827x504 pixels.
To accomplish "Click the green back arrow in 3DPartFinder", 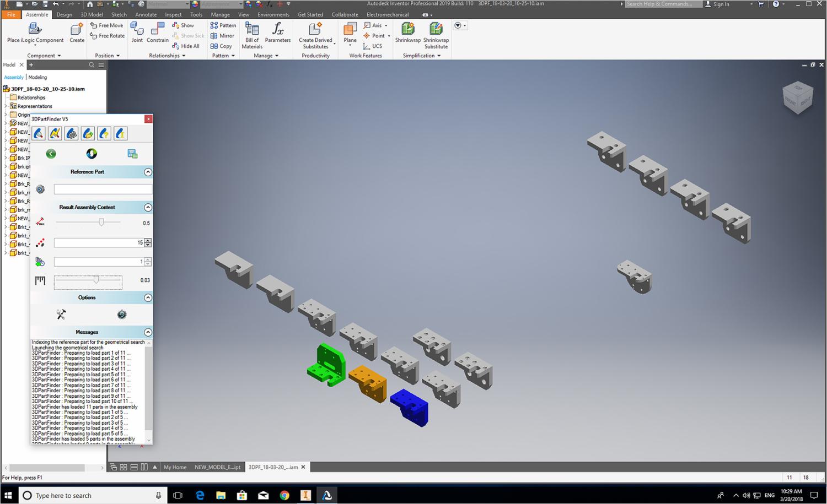I will pyautogui.click(x=51, y=154).
